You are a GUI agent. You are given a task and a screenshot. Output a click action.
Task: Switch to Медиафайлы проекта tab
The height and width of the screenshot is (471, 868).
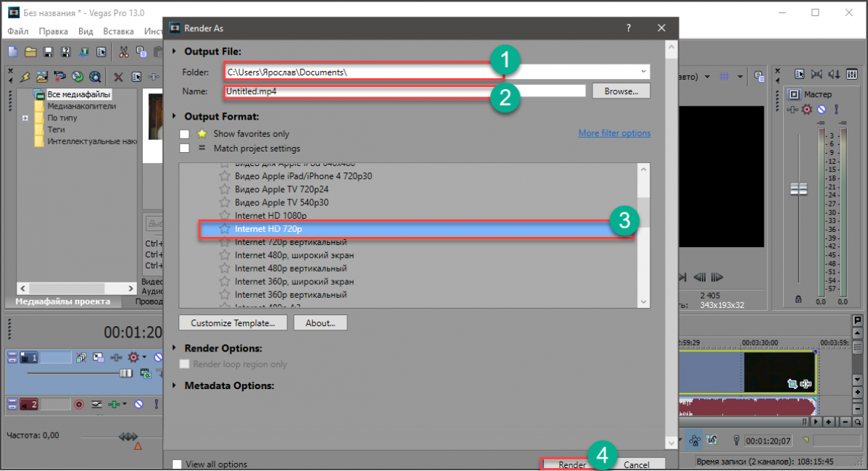click(63, 301)
